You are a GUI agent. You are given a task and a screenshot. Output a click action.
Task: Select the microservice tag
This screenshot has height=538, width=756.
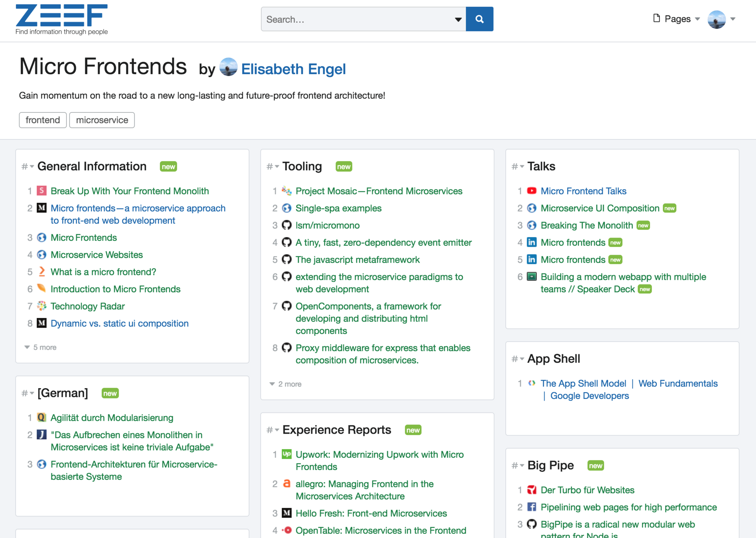pyautogui.click(x=102, y=120)
